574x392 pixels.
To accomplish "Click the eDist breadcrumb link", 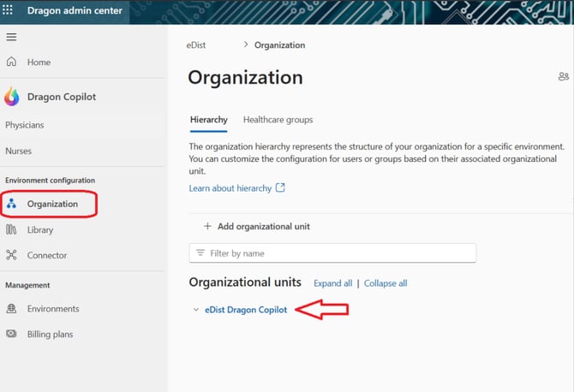I will coord(196,45).
